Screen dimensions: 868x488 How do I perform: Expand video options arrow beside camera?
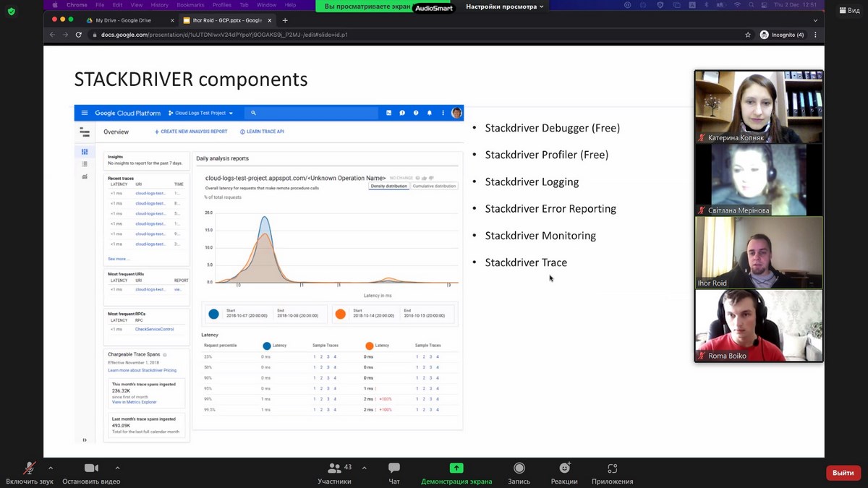(117, 468)
